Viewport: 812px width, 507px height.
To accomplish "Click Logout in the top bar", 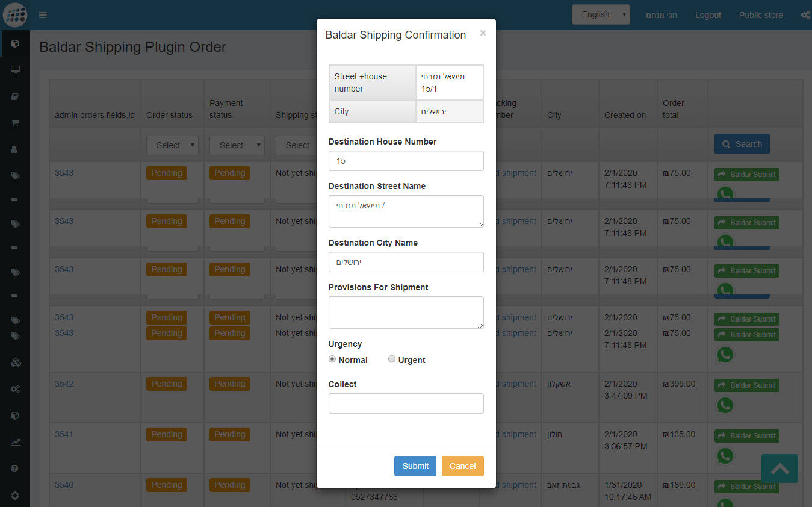I will [708, 15].
